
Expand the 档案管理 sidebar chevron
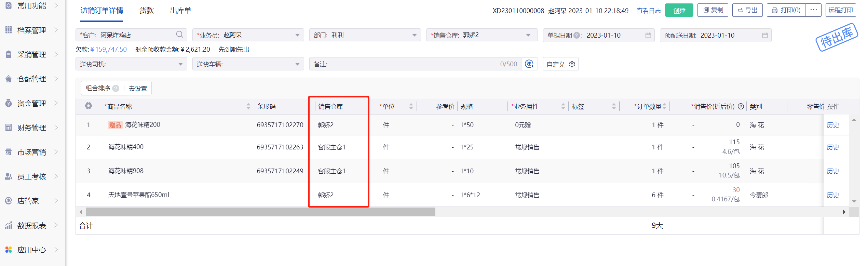(56, 30)
